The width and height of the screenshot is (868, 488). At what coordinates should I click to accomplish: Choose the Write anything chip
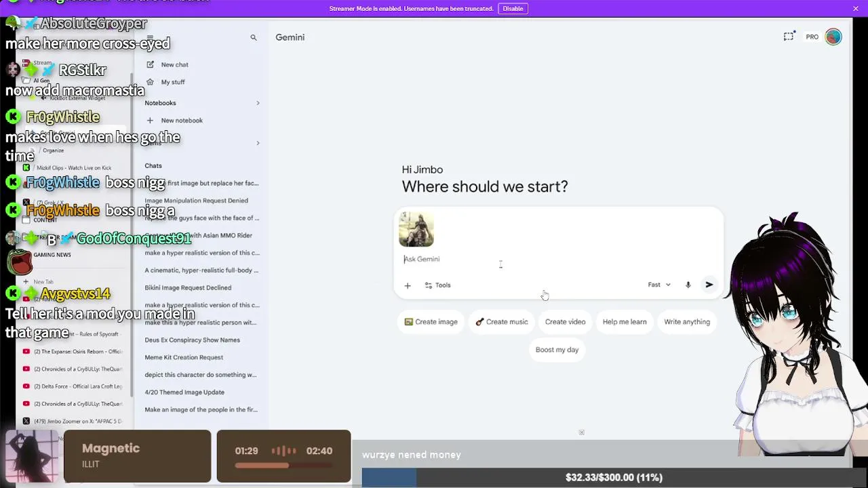coord(687,322)
